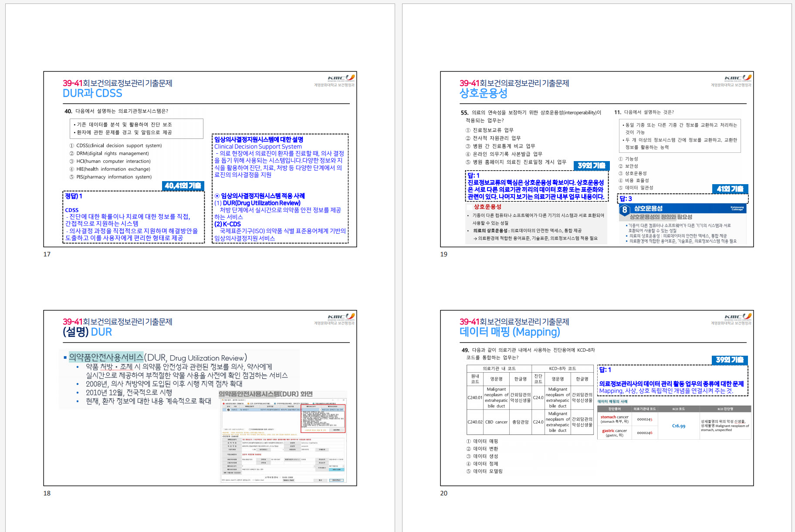Select option '⑤ 병원 홈페이지 의료진 진료일정 게시 업무'
795x532 pixels.
(516, 162)
